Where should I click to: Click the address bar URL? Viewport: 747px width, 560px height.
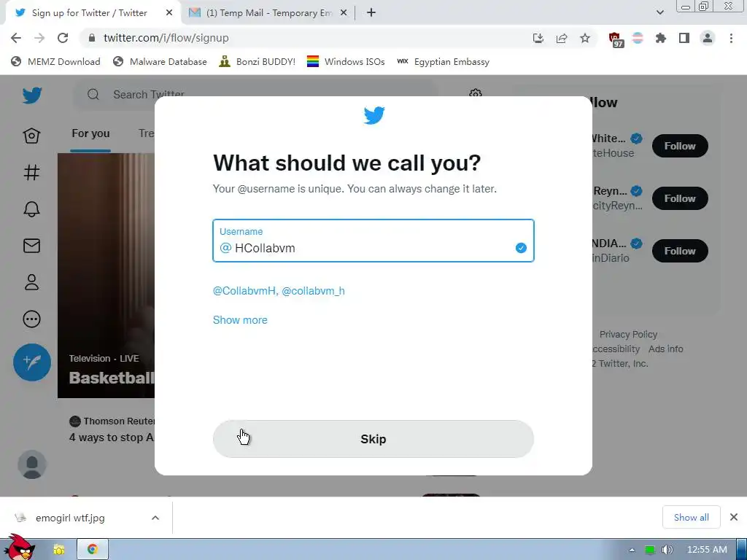coord(166,38)
